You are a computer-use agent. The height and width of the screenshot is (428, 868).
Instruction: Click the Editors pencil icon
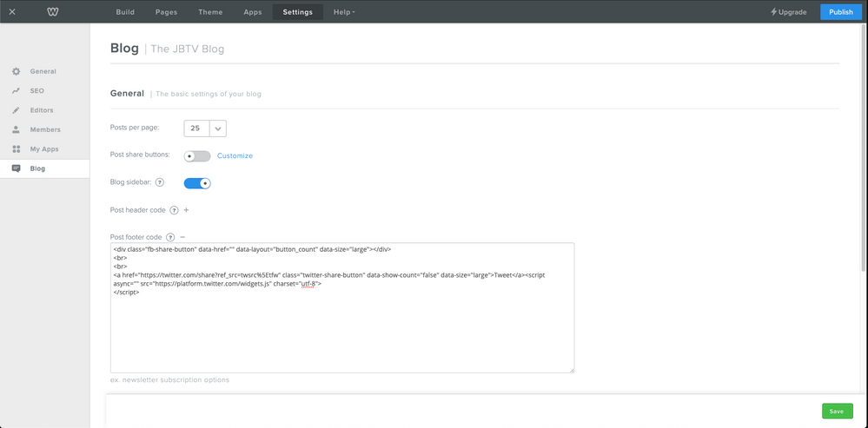point(16,110)
